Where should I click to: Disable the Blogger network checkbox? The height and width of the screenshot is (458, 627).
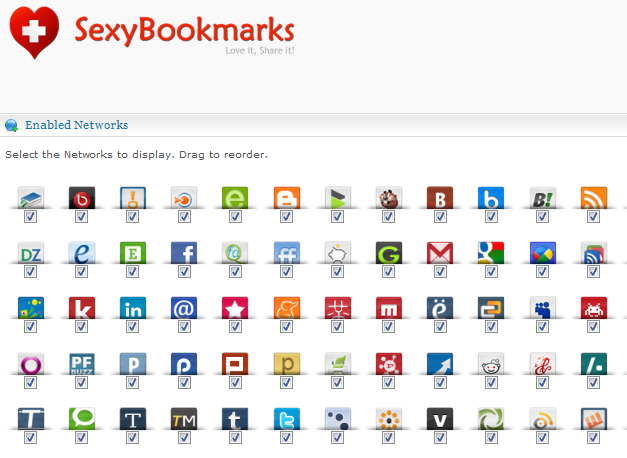[286, 216]
